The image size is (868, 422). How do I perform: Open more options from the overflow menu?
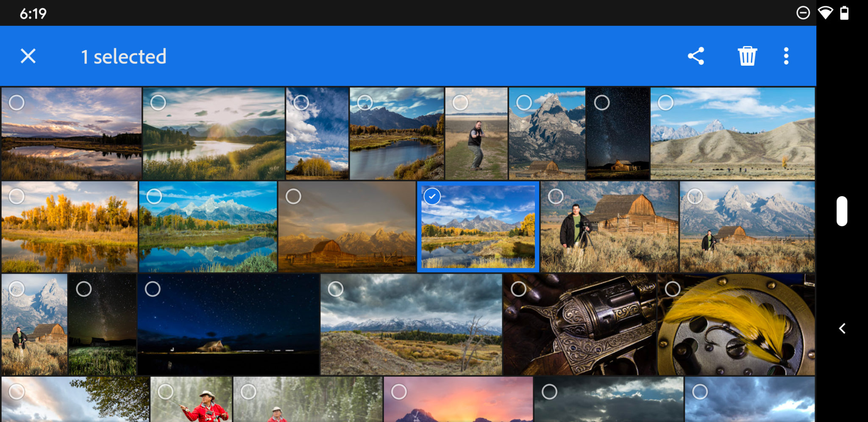(x=786, y=56)
